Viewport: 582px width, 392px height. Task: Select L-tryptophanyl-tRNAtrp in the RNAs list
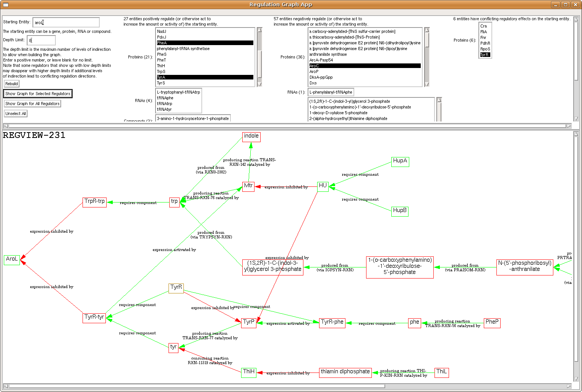pyautogui.click(x=178, y=92)
